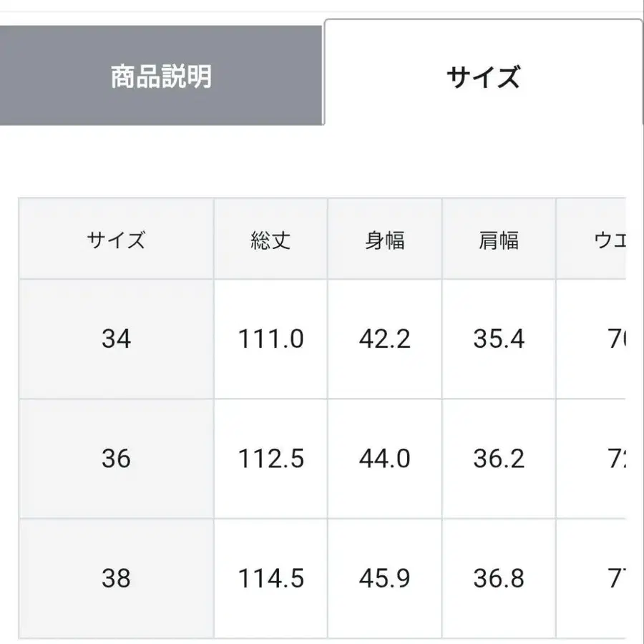Screen dimensions: 644x644
Task: Click the 総丈 column header
Action: click(270, 240)
